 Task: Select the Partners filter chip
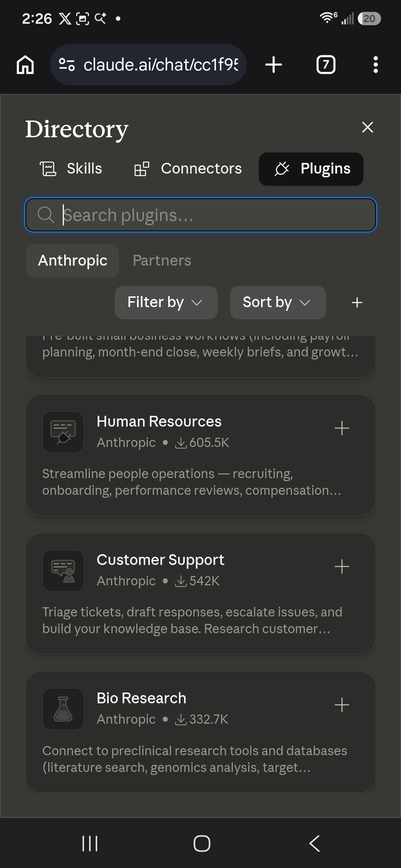162,260
